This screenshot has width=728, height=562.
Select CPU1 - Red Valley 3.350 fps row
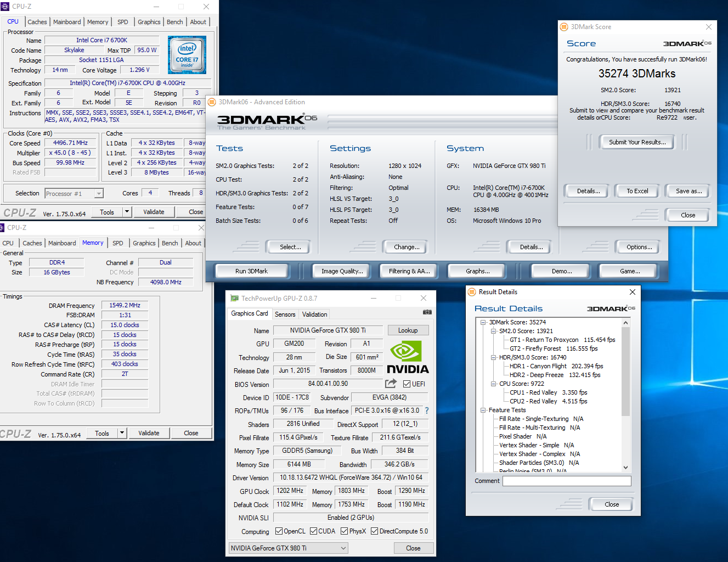click(x=548, y=392)
